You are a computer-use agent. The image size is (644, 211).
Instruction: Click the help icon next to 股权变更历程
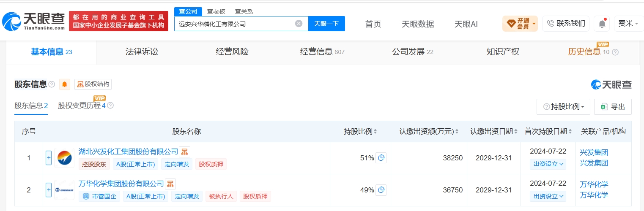[x=110, y=105]
